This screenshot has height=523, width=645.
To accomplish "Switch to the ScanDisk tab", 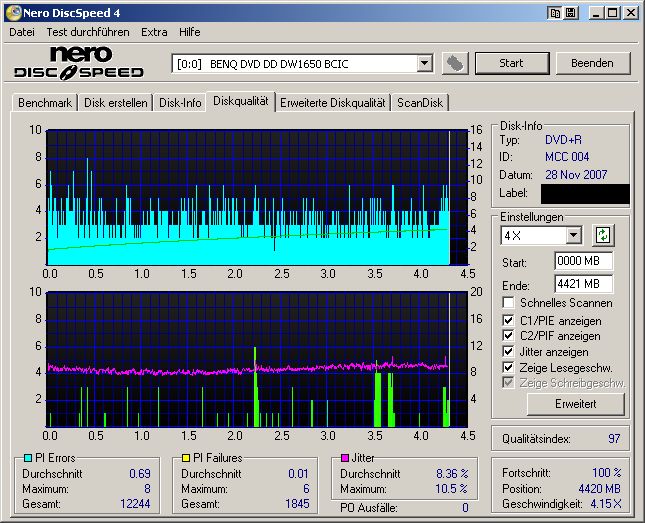I will tap(420, 103).
